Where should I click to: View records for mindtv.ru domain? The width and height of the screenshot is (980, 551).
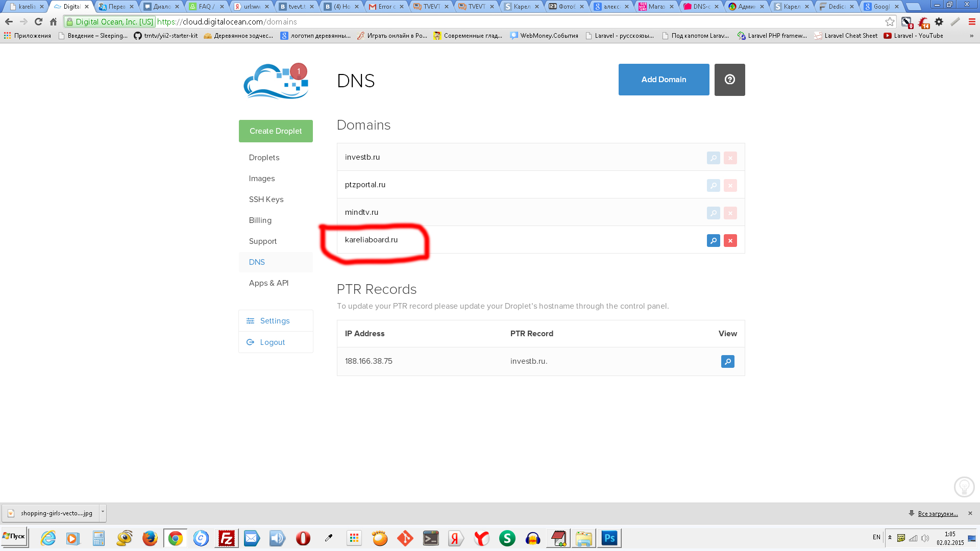coord(713,213)
